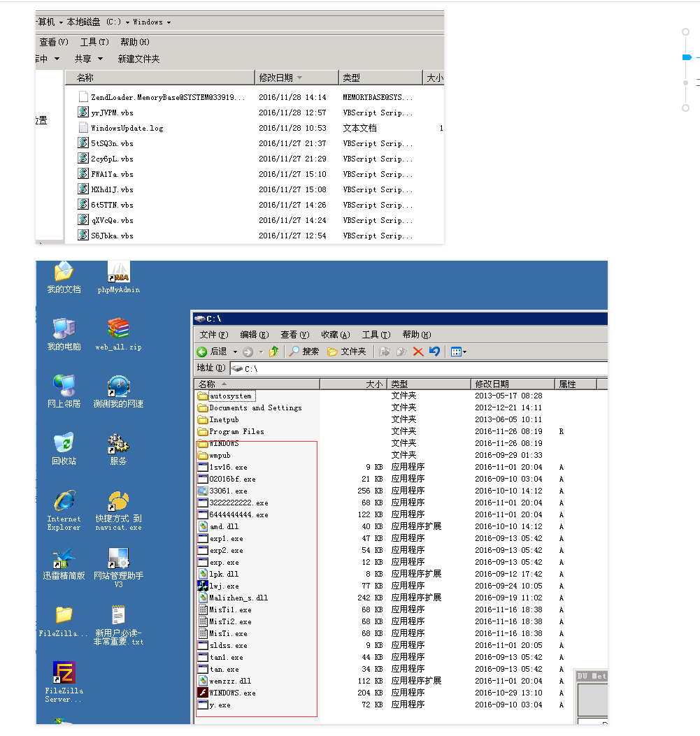
Task: Select the MisTi2.exe file
Action: click(x=224, y=621)
